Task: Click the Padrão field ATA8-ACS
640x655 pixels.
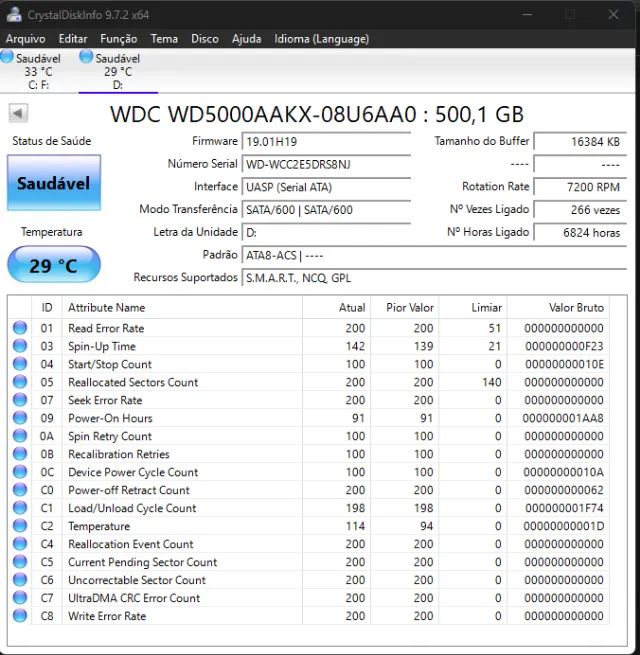Action: (x=434, y=255)
